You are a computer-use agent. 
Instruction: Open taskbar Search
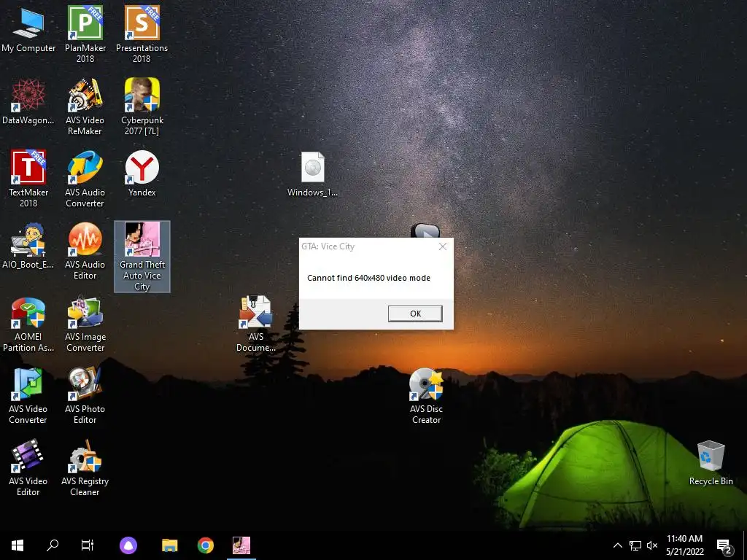(53, 545)
